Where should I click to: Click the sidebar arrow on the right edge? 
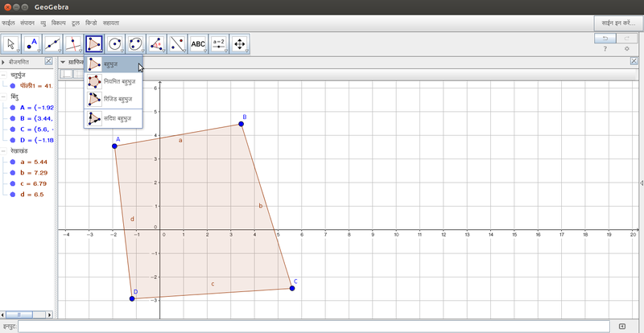pos(642,183)
